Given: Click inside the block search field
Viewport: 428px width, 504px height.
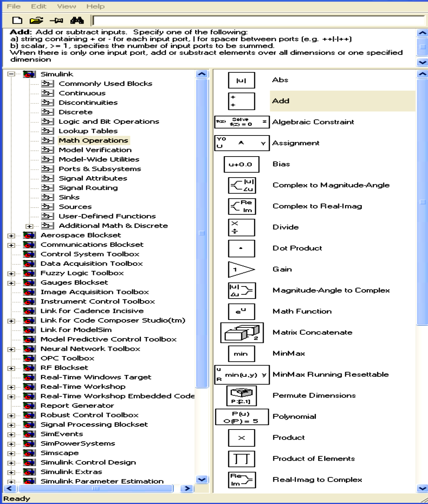Looking at the screenshot, I should coord(259,21).
